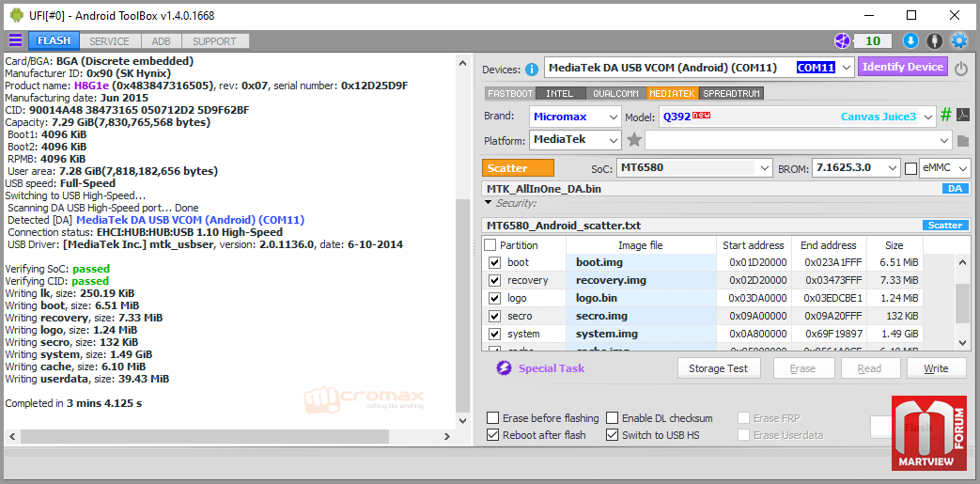
Task: Open settings gear icon
Action: click(958, 41)
